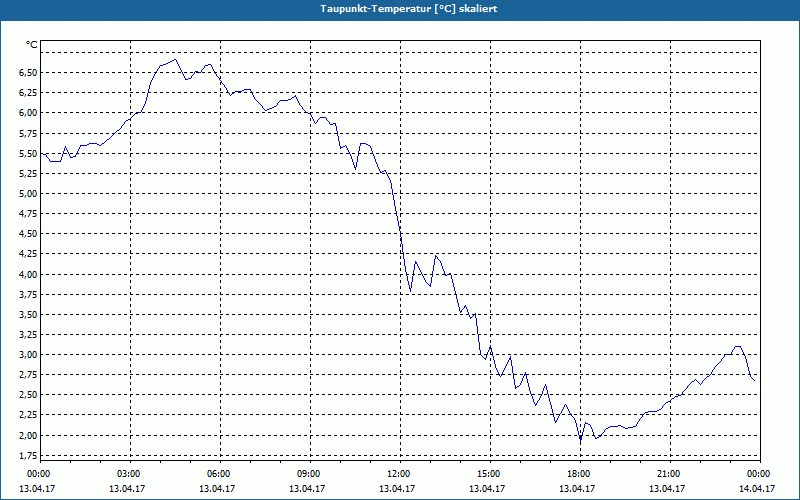This screenshot has width=800, height=500.
Task: Click the '2,25' y-axis value
Action: pyautogui.click(x=28, y=415)
